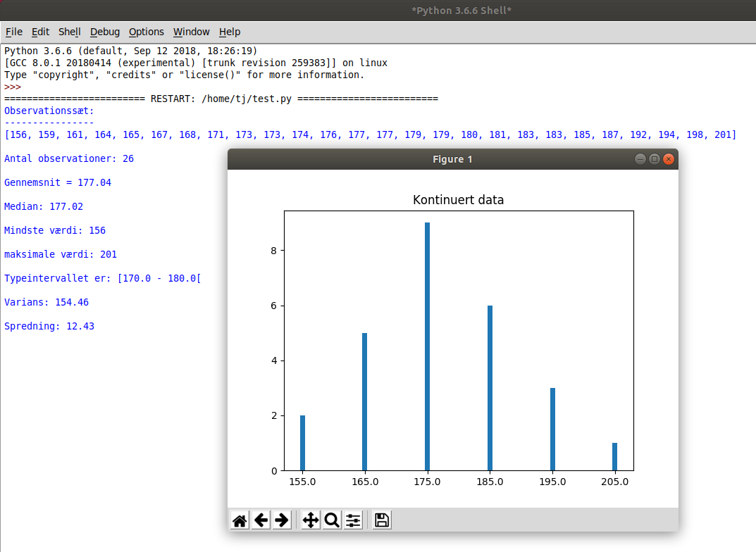This screenshot has height=552, width=756.
Task: Open Configure subplots sliders icon
Action: (353, 520)
